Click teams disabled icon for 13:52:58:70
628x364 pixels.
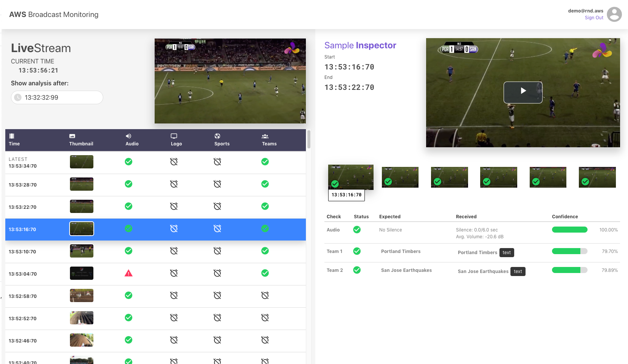point(265,295)
